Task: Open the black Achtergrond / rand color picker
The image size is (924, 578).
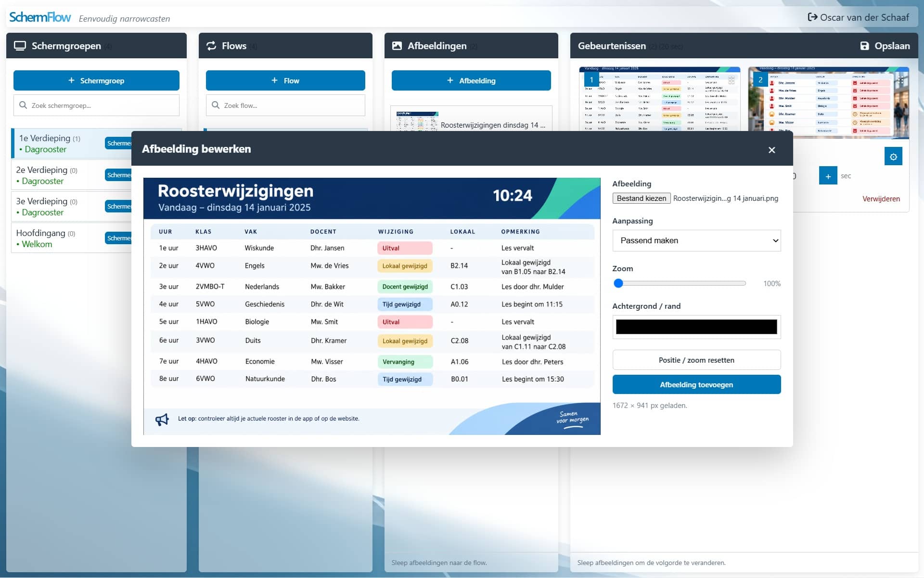Action: [696, 327]
